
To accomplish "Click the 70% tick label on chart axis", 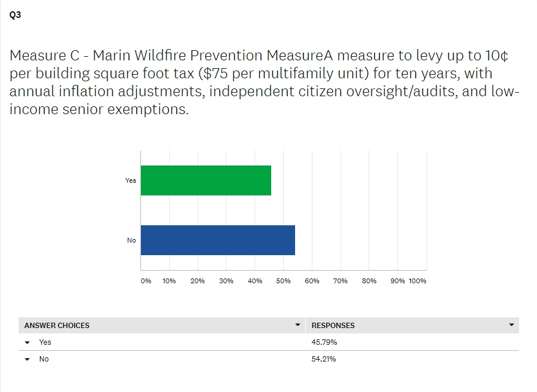I will (340, 281).
